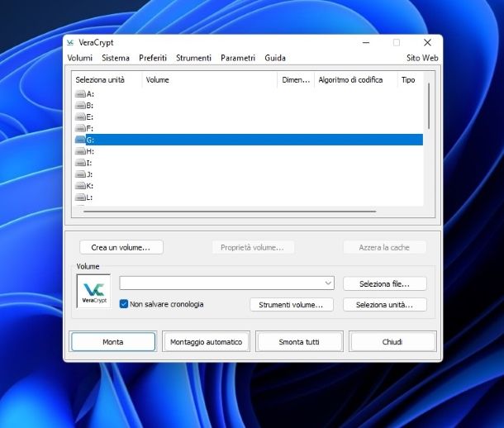Select the I: drive icon

pos(80,163)
